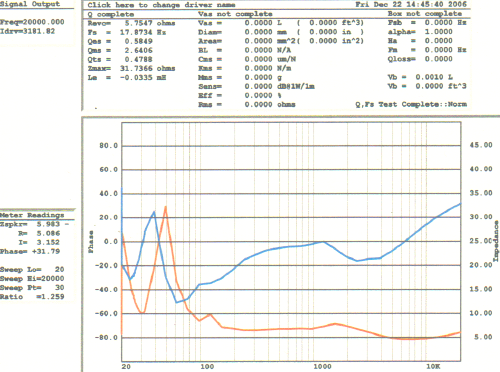Screen dimensions: 500x372
Task: Select the Fm = 0.0000 Hz field
Action: pos(427,50)
